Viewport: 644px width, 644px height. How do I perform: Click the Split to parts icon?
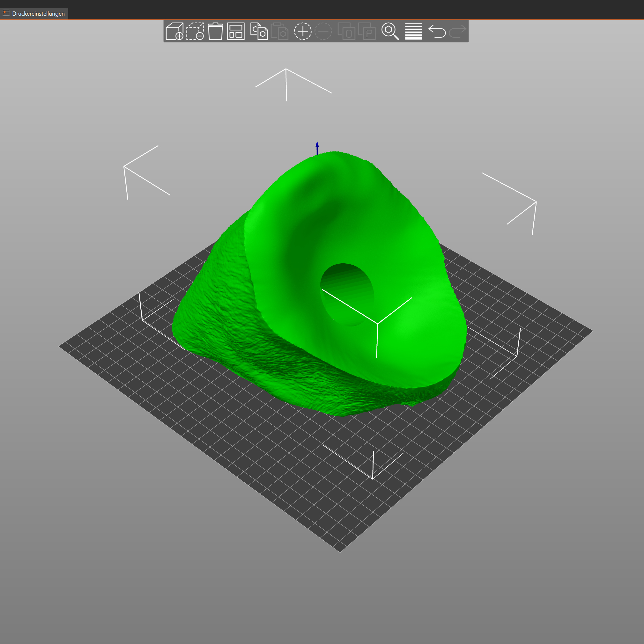click(367, 31)
